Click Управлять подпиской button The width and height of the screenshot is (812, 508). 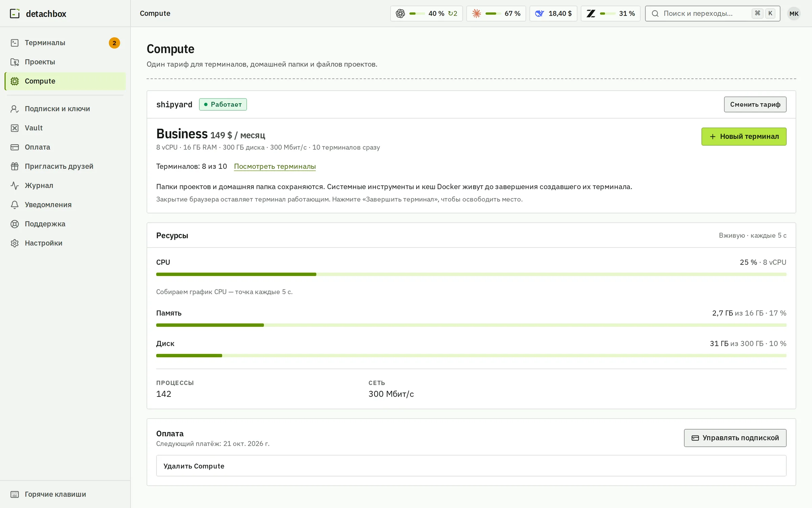735,438
